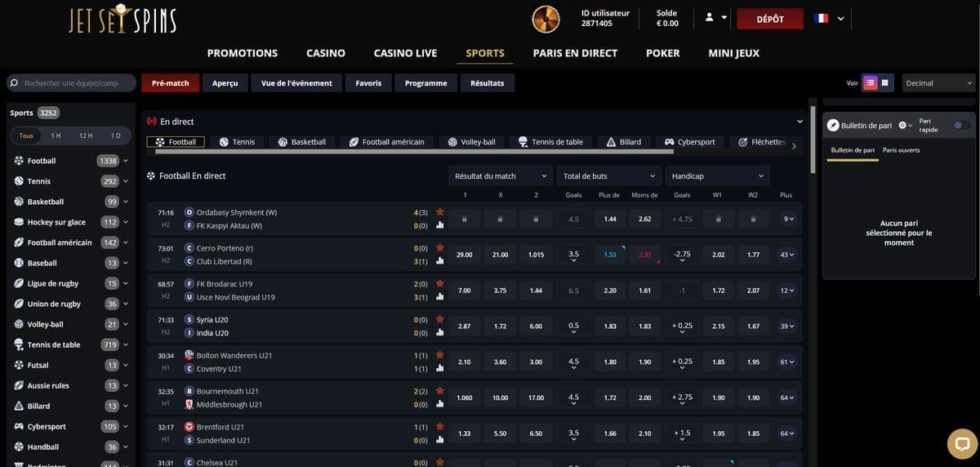
Task: Select the 1 D time filter
Action: click(115, 136)
